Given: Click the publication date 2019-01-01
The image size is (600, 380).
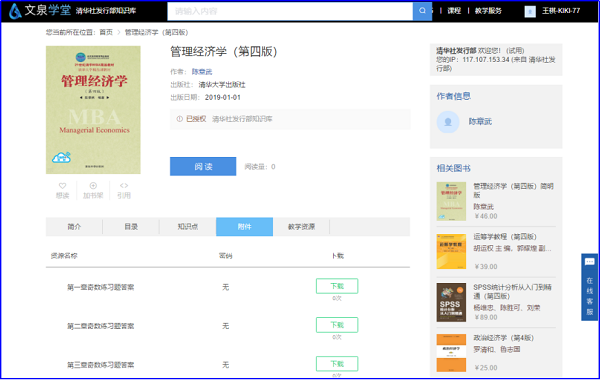Looking at the screenshot, I should [x=222, y=97].
